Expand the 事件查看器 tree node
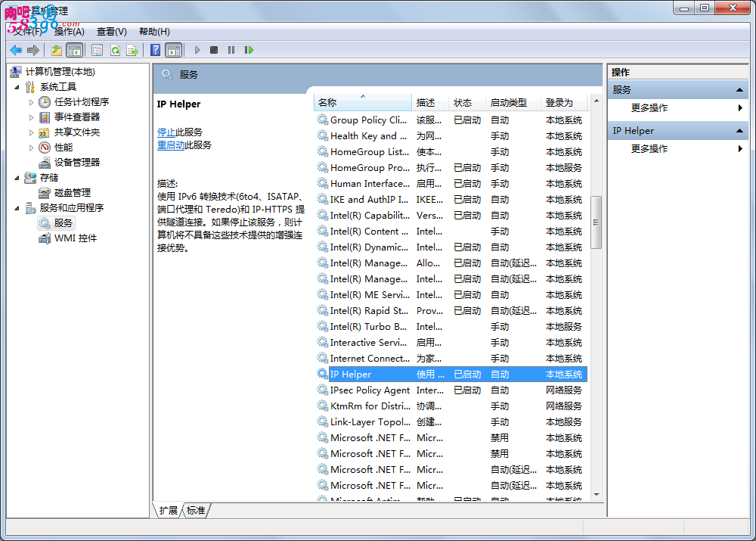Viewport: 756px width, 541px height. [x=32, y=117]
